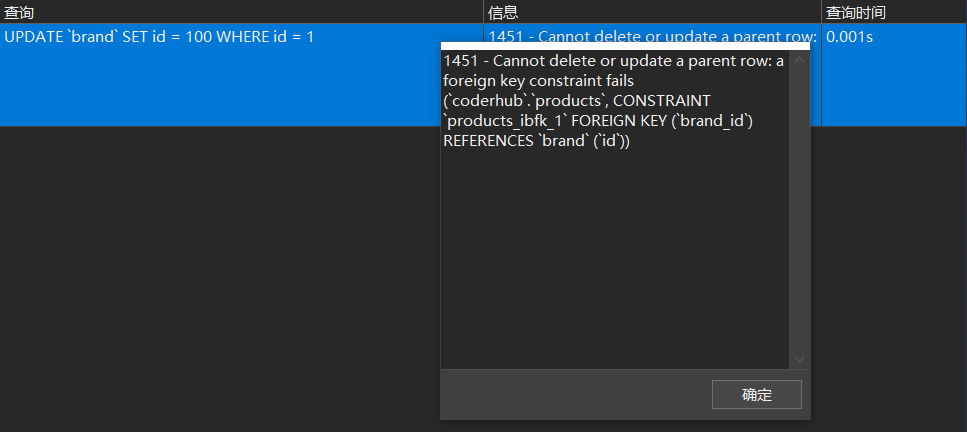Click the down arrow of message scrollbar
Screen dimensions: 967x432
click(799, 359)
